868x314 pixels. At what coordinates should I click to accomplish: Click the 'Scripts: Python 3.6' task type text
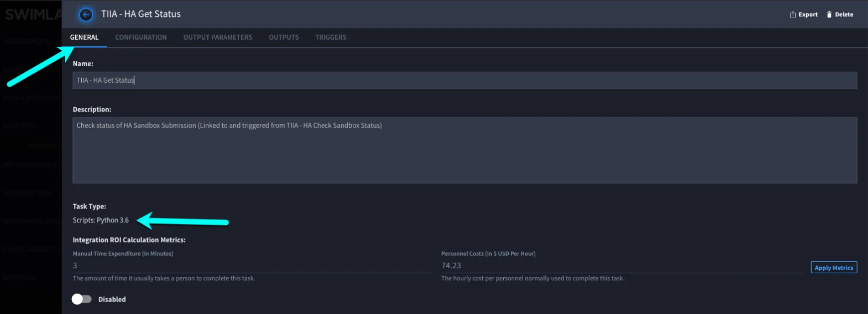101,220
